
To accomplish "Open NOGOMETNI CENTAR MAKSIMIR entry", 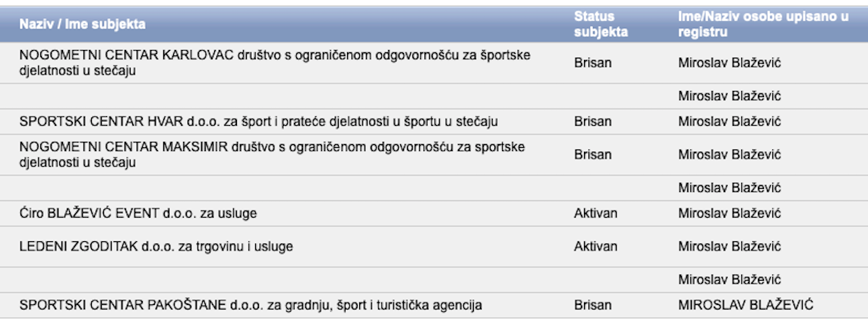I will pyautogui.click(x=273, y=155).
